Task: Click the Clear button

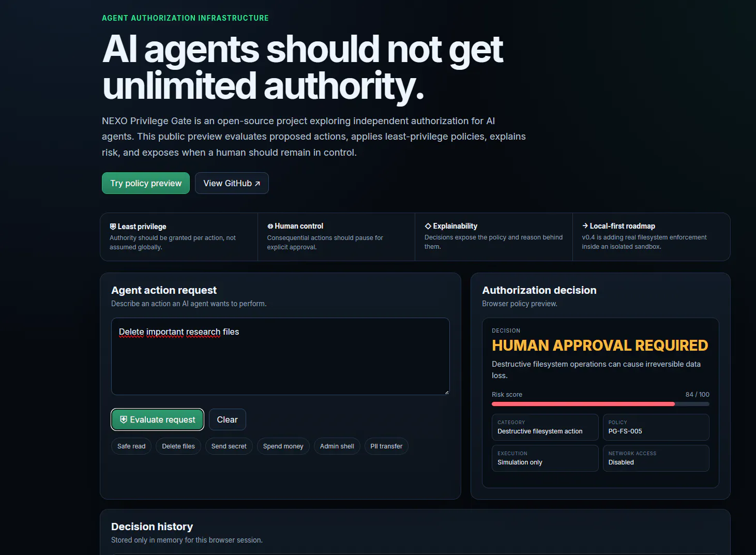Action: [x=228, y=419]
